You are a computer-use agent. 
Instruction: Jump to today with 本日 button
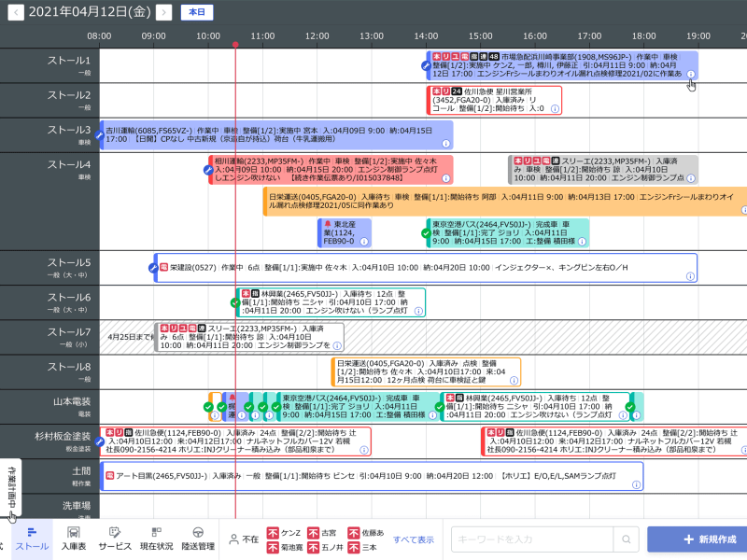(196, 12)
